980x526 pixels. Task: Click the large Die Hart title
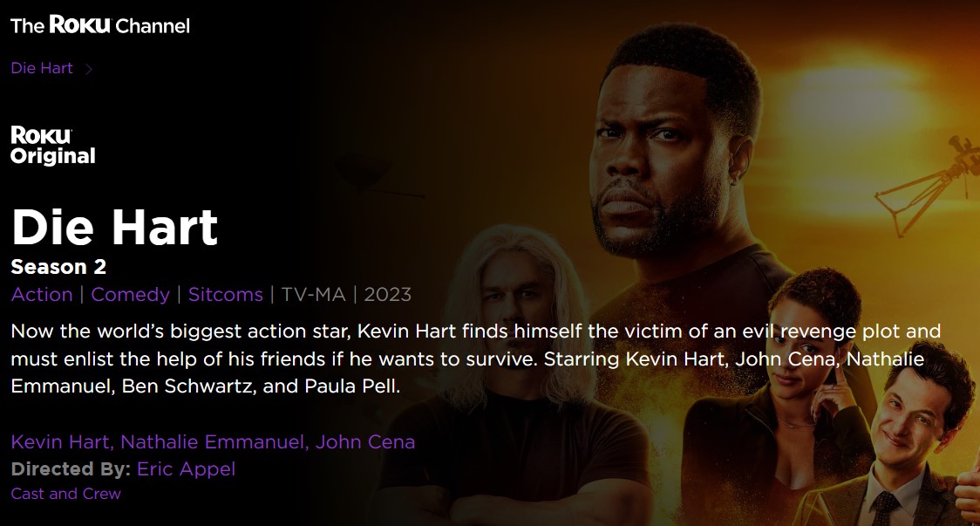point(115,227)
